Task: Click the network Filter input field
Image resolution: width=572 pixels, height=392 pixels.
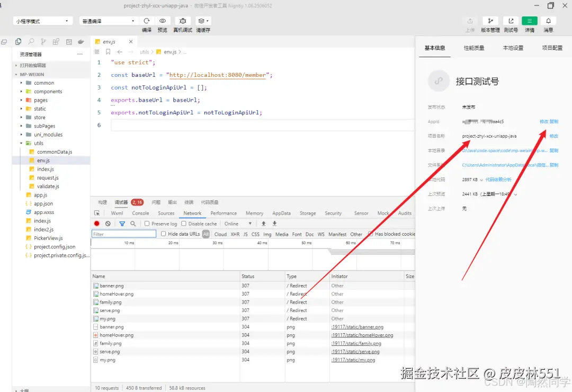Action: point(124,234)
